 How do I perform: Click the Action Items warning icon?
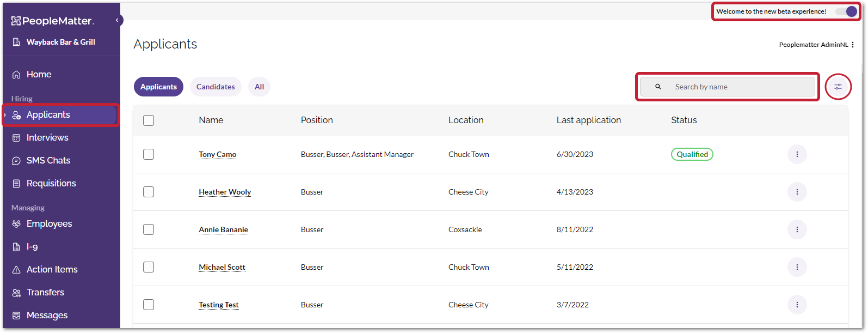(x=16, y=270)
